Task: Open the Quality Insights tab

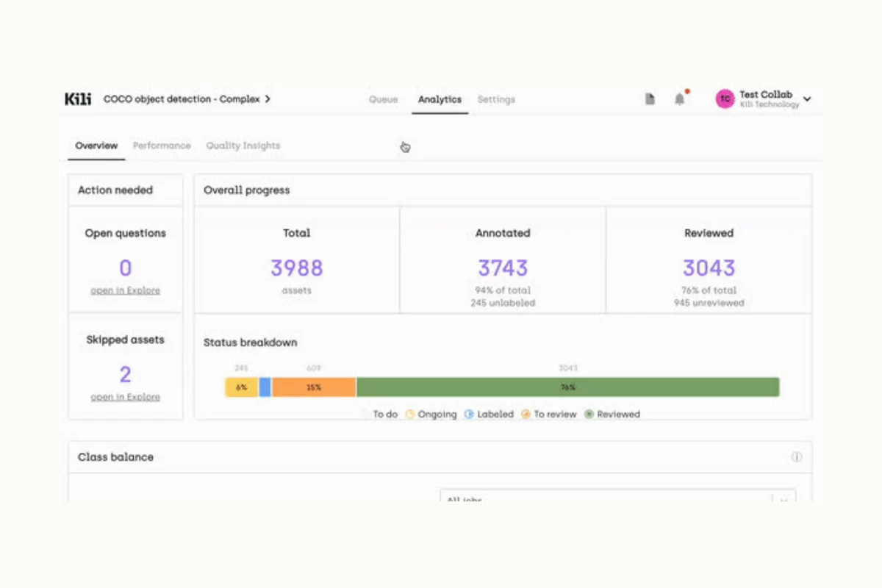Action: (x=243, y=145)
